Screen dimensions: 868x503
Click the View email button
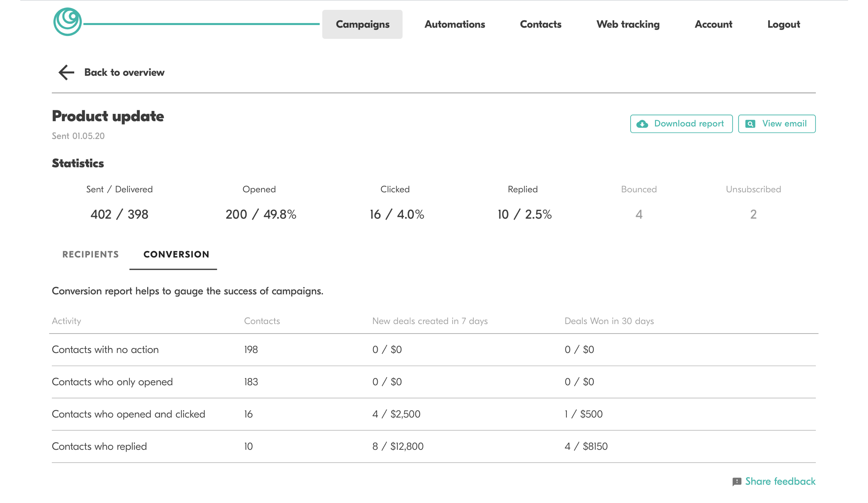[776, 124]
